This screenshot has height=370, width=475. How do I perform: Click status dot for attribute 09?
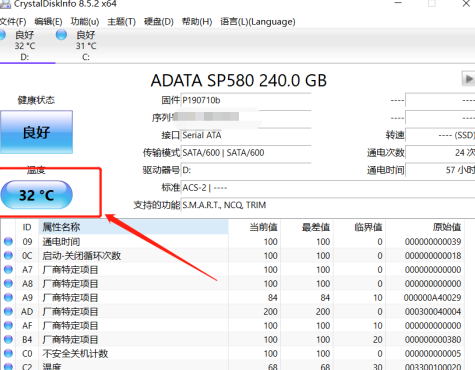(x=8, y=241)
